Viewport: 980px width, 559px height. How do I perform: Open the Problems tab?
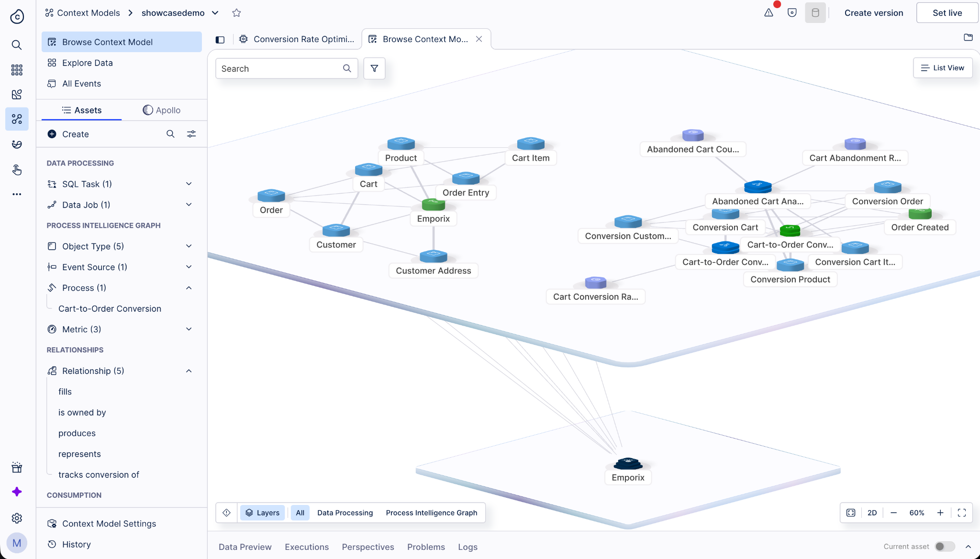click(x=426, y=547)
